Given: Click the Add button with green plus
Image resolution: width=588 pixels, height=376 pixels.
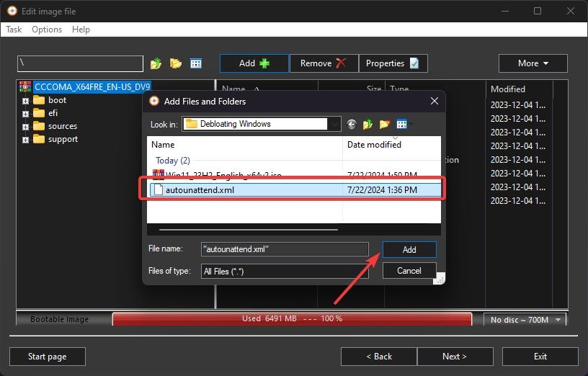Looking at the screenshot, I should (x=254, y=63).
